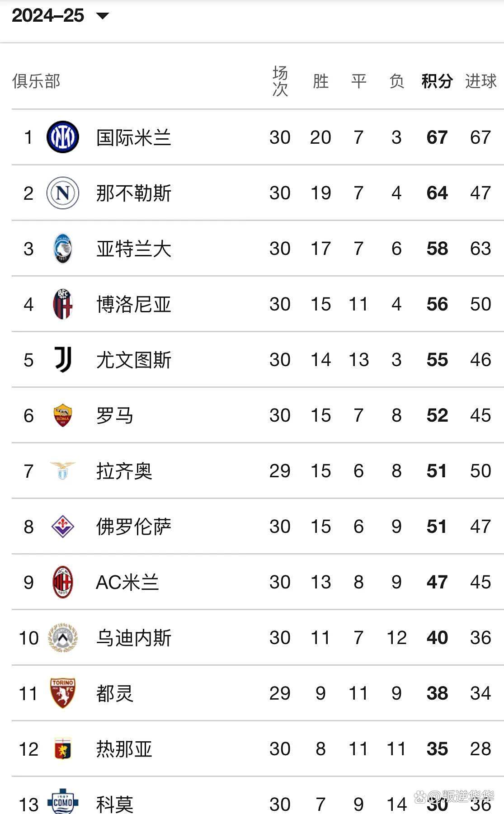Open the 国际米兰 team link
This screenshot has width=504, height=814.
pyautogui.click(x=134, y=137)
